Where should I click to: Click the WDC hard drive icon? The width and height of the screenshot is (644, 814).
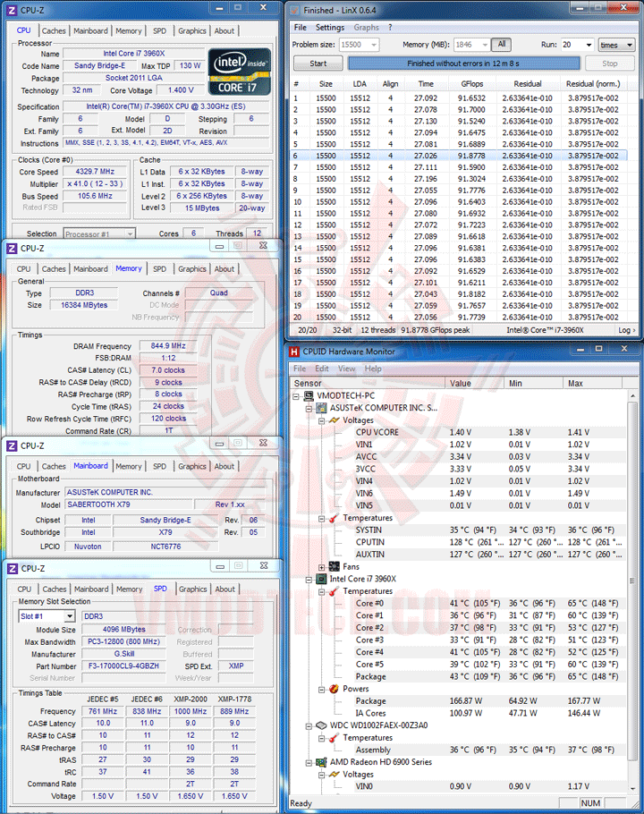tap(321, 725)
